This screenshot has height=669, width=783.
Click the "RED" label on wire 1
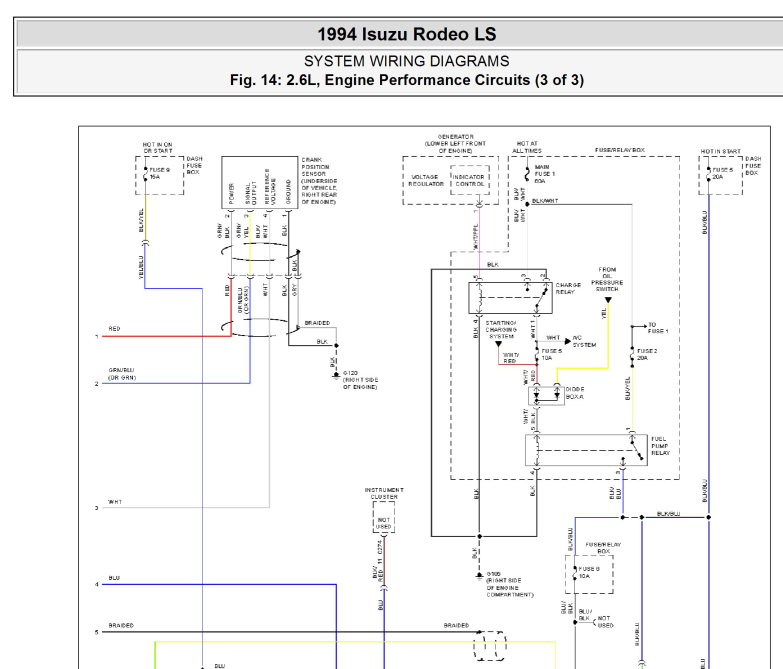coord(114,329)
